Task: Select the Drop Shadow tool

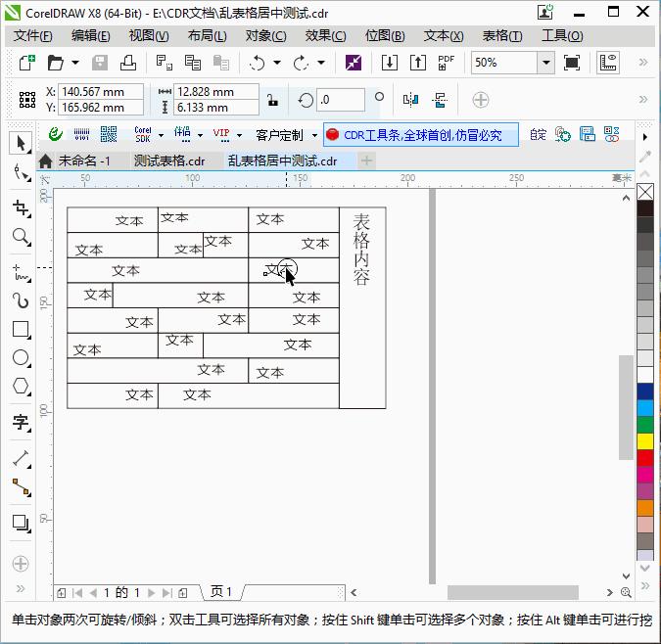Action: point(21,523)
